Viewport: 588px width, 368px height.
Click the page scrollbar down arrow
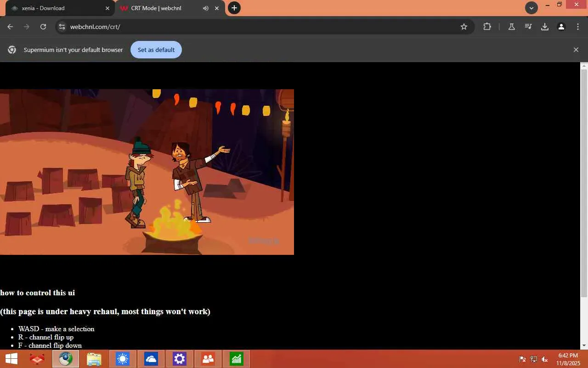584,345
